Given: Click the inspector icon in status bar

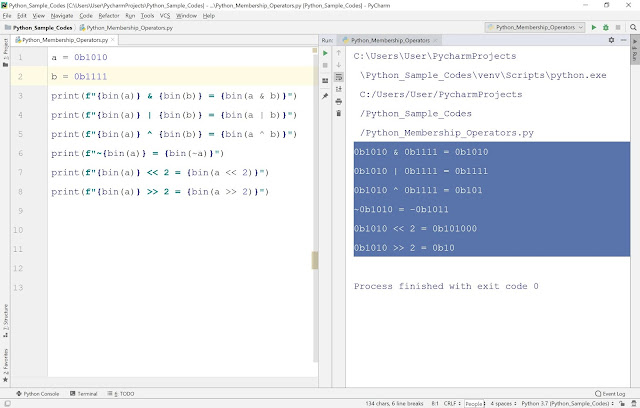Looking at the screenshot, I should tap(634, 404).
